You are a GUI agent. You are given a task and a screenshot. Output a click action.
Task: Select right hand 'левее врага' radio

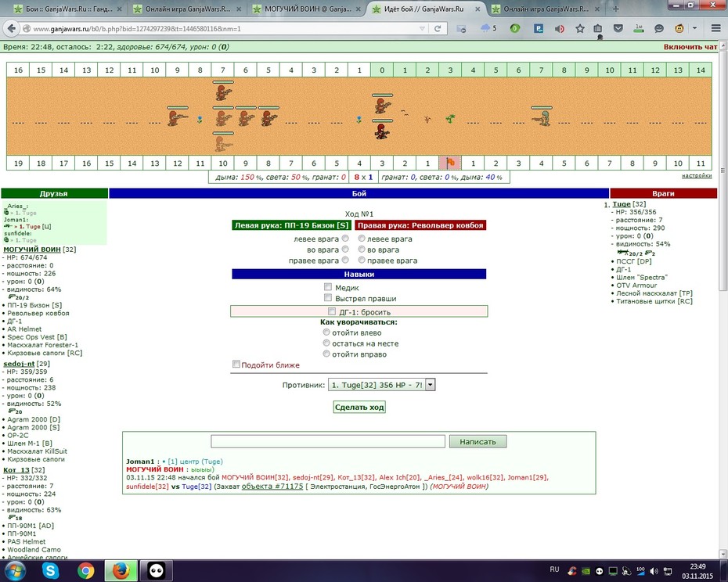361,238
